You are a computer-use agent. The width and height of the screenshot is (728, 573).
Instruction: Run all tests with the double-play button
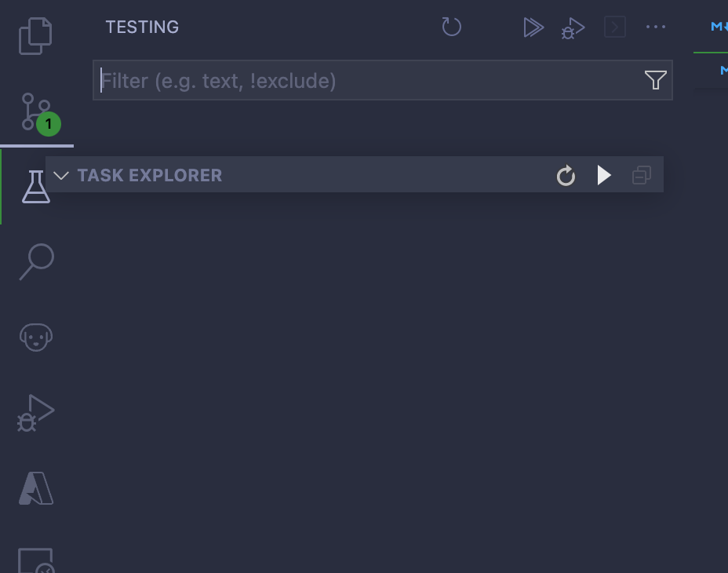(533, 27)
